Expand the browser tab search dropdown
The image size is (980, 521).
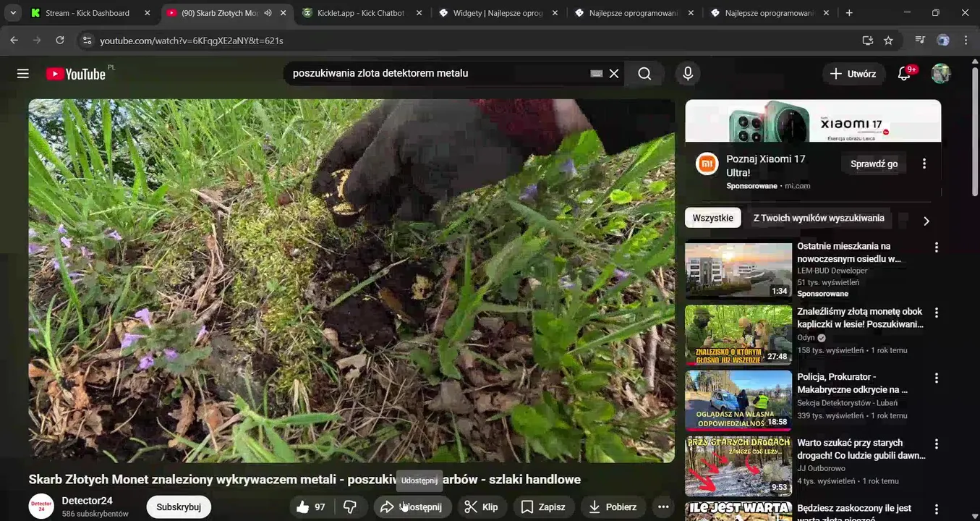(x=12, y=13)
